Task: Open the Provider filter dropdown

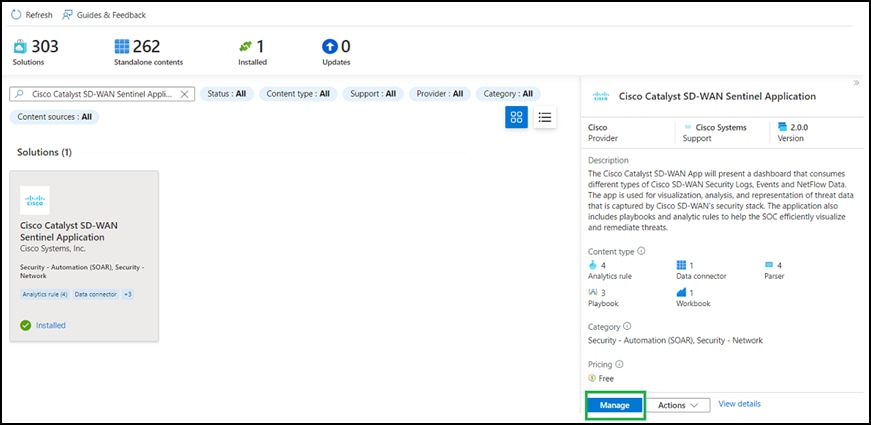Action: pyautogui.click(x=440, y=94)
